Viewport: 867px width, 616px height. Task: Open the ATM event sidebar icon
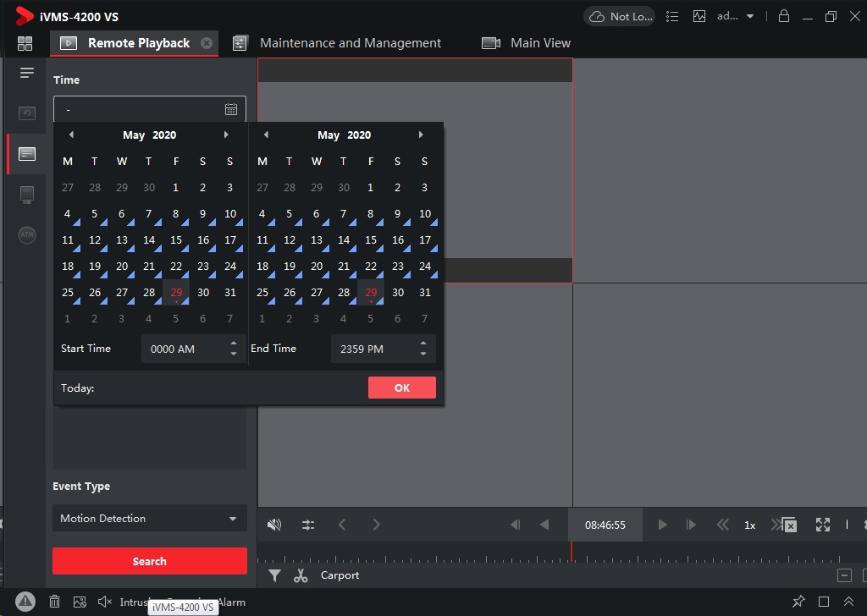tap(27, 234)
